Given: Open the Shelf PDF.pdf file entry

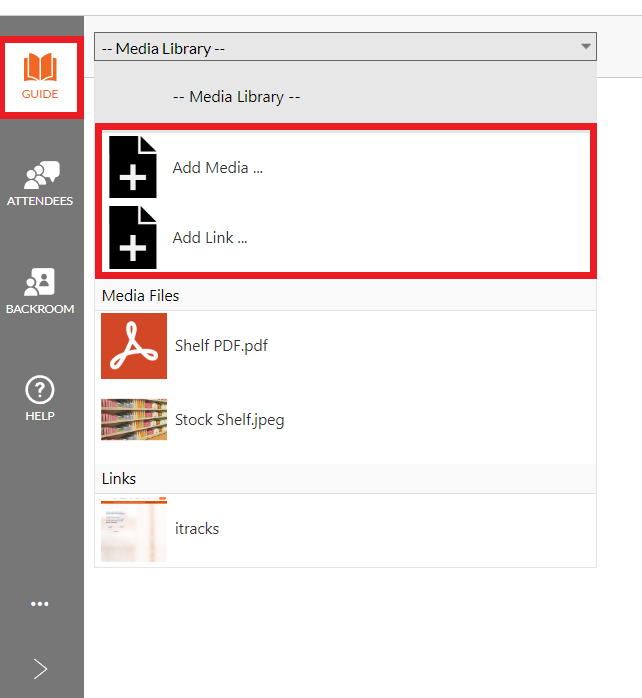Looking at the screenshot, I should (x=345, y=346).
